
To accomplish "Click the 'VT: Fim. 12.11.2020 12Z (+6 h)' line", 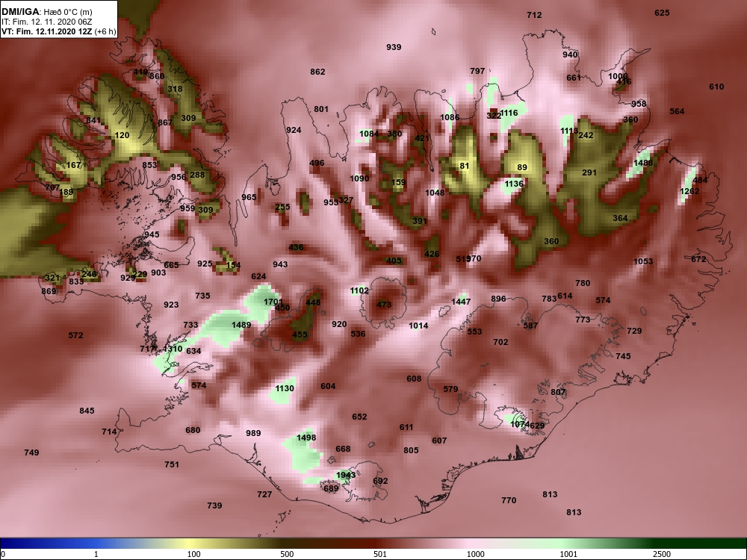I will 58,31.
